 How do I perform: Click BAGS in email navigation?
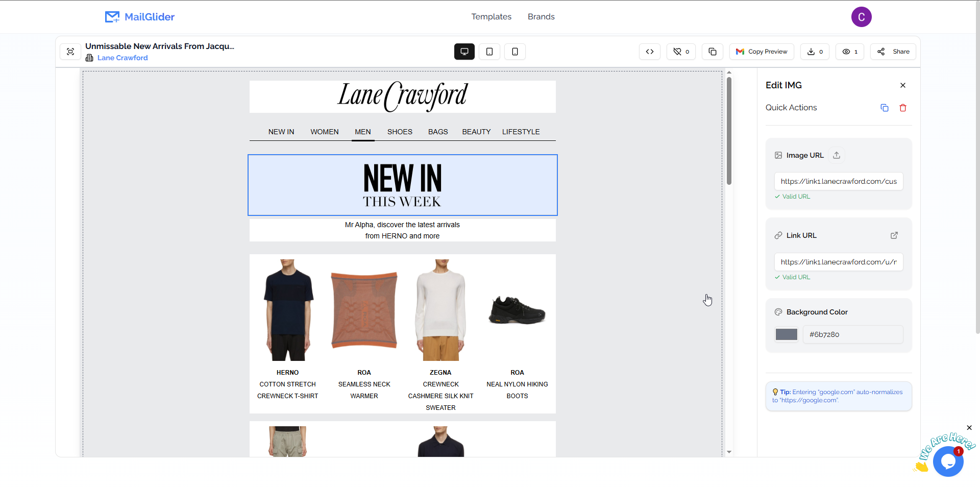pyautogui.click(x=438, y=132)
